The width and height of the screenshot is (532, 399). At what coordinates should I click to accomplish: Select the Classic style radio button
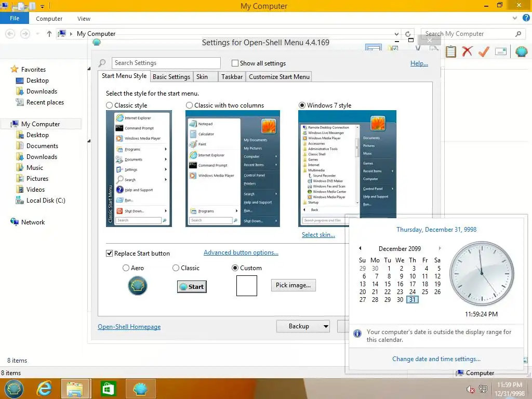[x=109, y=105]
